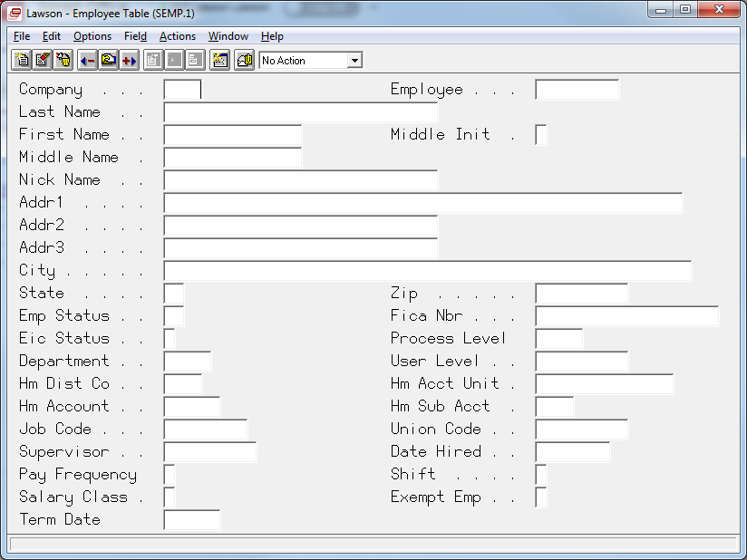Viewport: 747px width, 560px height.
Task: Click the Process Level field
Action: coord(558,339)
